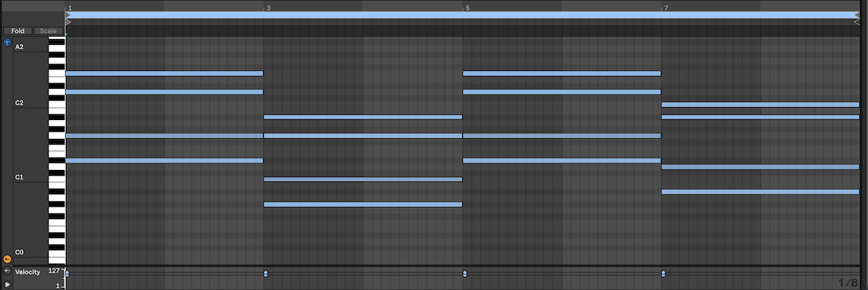Screen dimensions: 868x290
Task: Select the C1 note starting at bar 3
Action: (x=363, y=179)
